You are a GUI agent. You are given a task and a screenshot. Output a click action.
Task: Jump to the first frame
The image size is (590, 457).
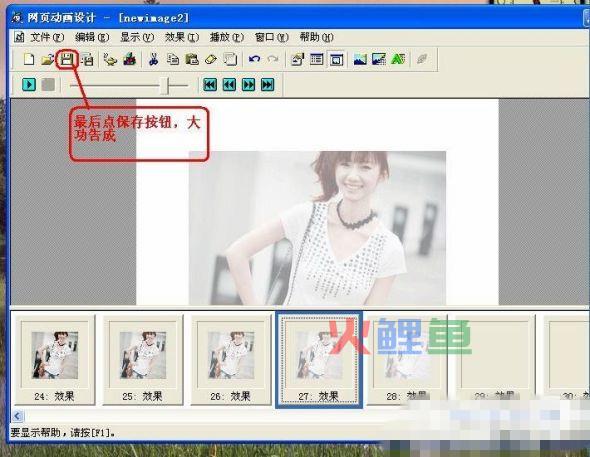[x=210, y=85]
